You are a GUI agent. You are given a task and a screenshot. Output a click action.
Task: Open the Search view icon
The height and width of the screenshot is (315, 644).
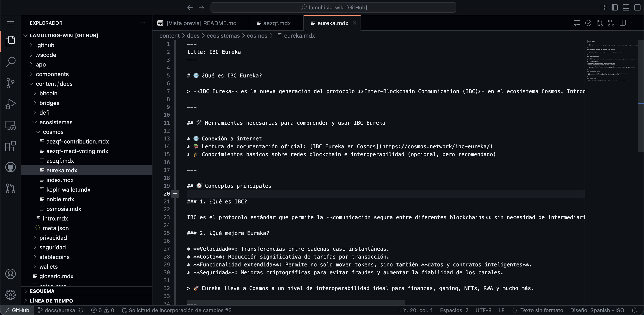point(10,62)
